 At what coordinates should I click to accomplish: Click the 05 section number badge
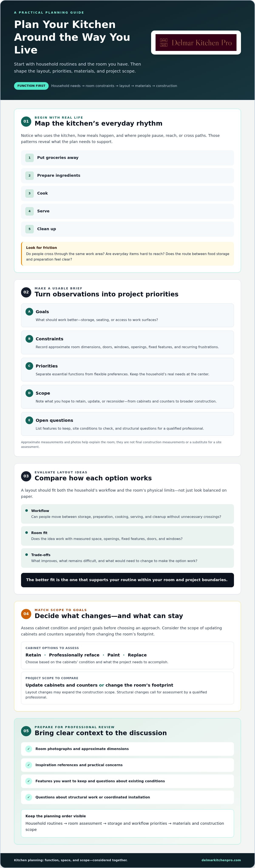[26, 731]
